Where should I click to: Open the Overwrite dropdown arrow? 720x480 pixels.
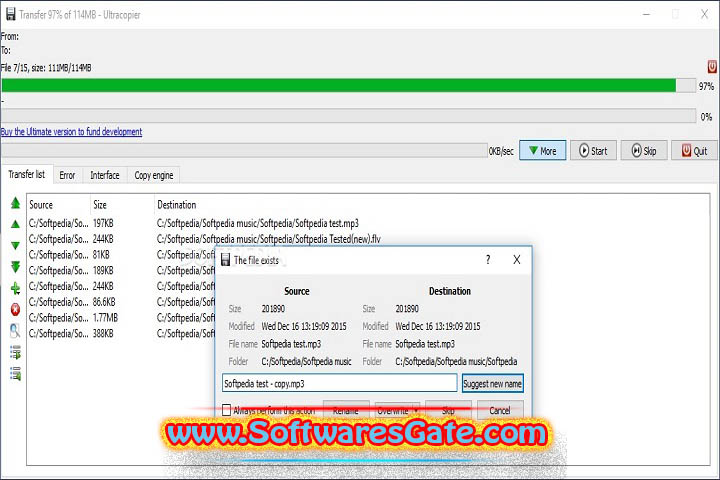416,410
